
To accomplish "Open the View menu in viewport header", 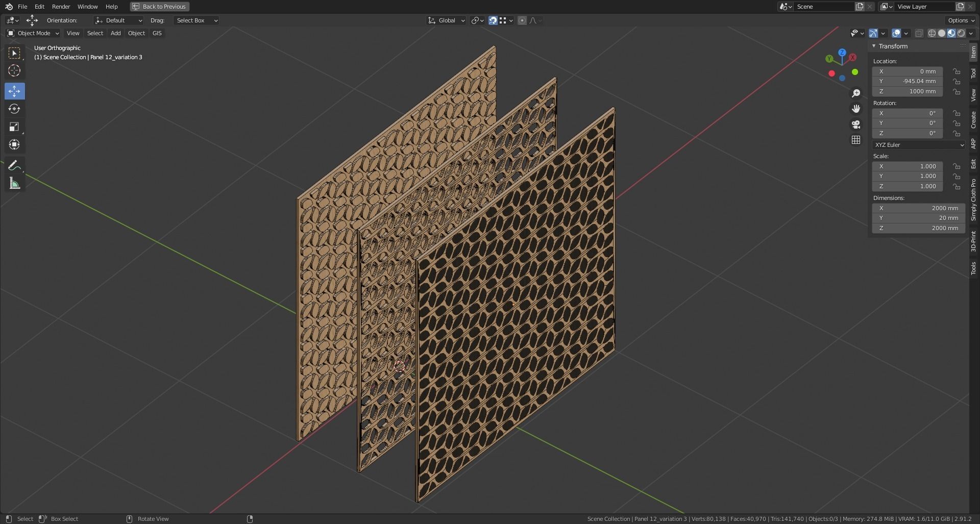I will coord(73,33).
